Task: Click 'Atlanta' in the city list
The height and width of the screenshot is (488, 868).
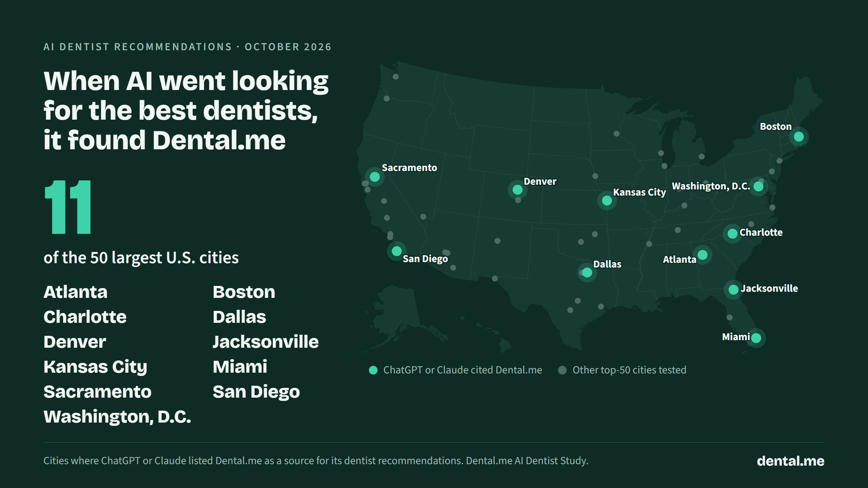Action: (76, 292)
